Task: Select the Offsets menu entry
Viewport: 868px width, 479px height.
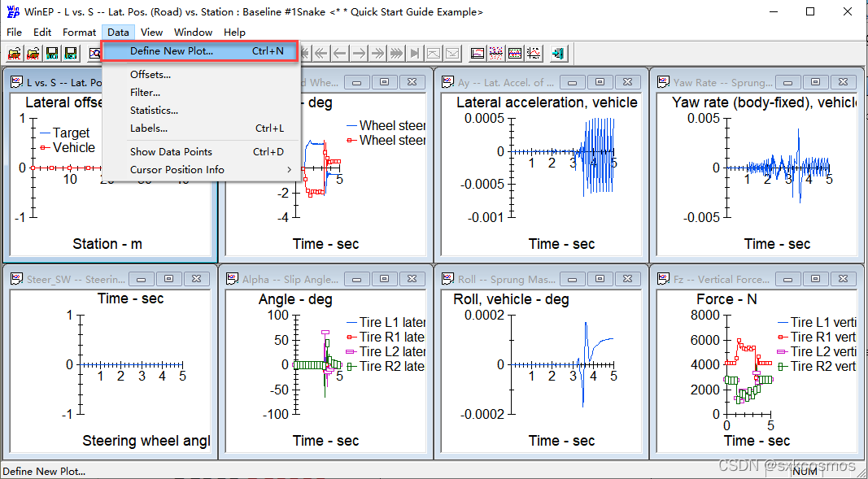Action: tap(202, 75)
